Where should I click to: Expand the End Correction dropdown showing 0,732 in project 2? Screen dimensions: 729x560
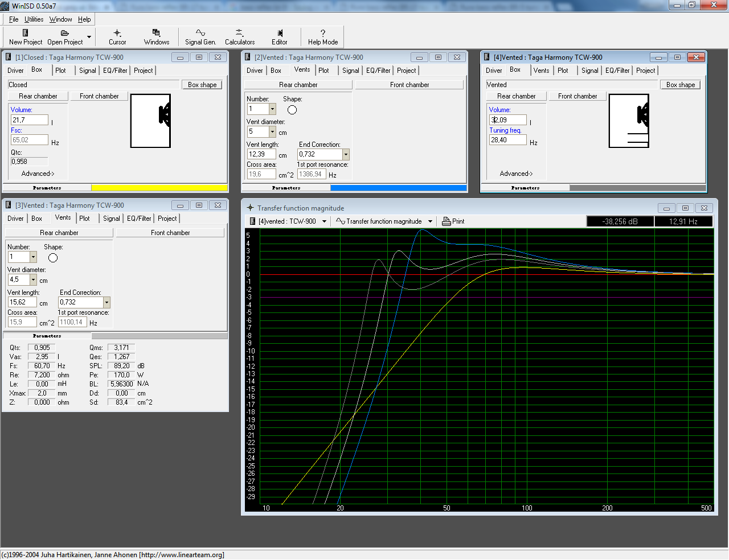(x=346, y=155)
